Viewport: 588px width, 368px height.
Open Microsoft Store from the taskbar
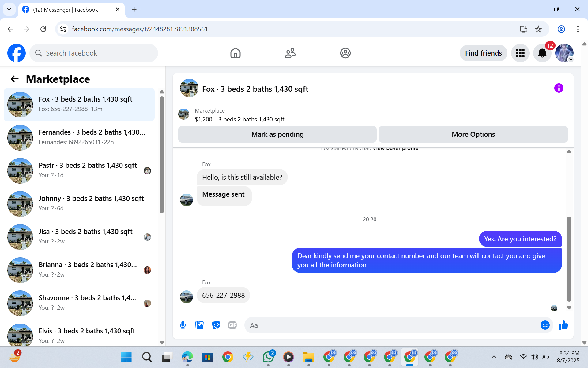click(x=207, y=357)
